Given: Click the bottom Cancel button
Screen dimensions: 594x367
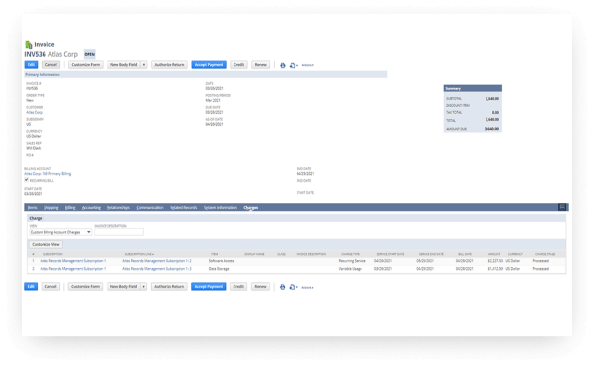Looking at the screenshot, I should (50, 287).
